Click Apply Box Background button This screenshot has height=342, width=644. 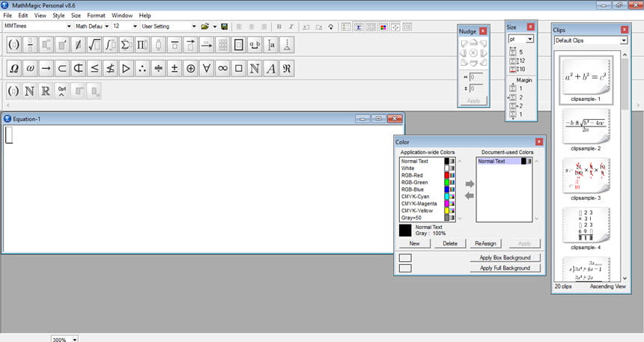point(505,257)
